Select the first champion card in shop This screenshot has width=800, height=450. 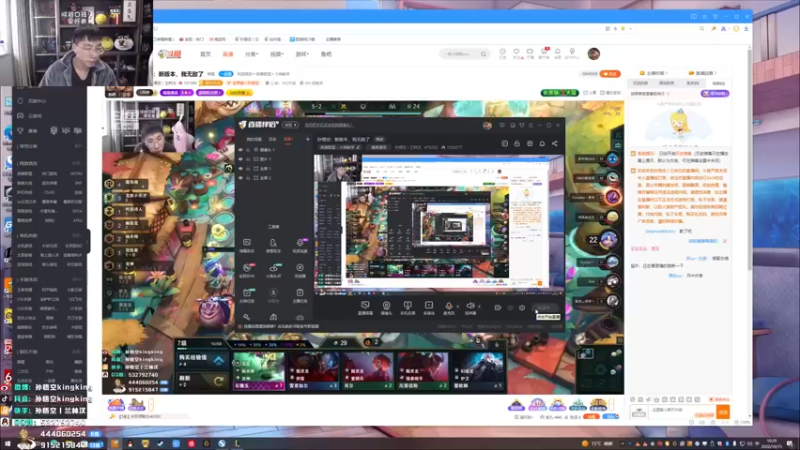258,371
